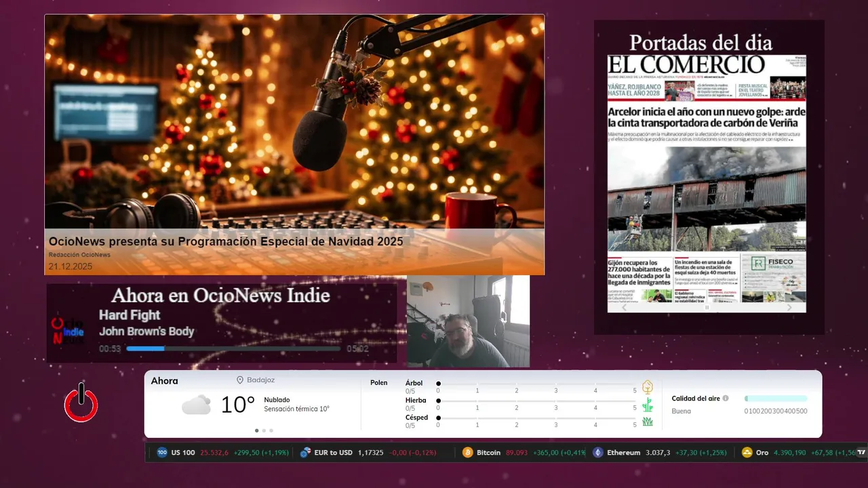
Task: Click the Árbol pollen level slider
Action: coord(536,384)
